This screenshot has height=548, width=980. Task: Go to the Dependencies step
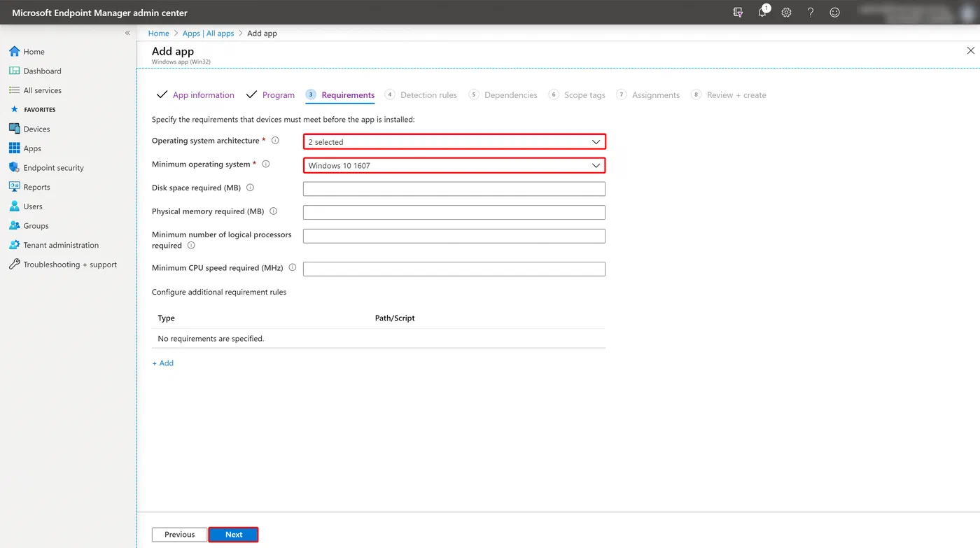coord(503,95)
